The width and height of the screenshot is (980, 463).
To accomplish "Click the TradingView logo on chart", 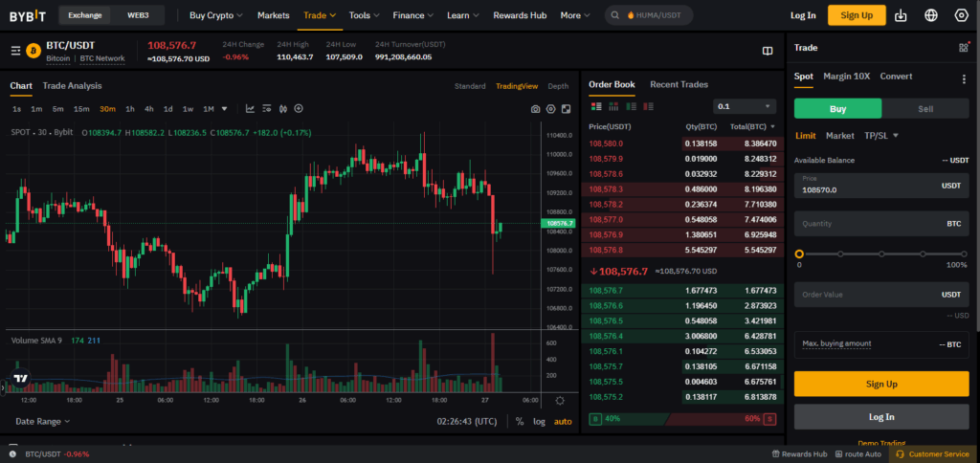I will pyautogui.click(x=21, y=378).
